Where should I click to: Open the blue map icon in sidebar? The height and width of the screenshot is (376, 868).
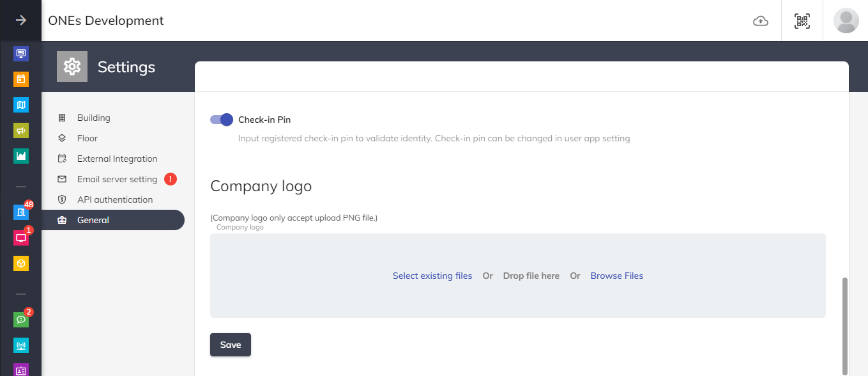(21, 105)
